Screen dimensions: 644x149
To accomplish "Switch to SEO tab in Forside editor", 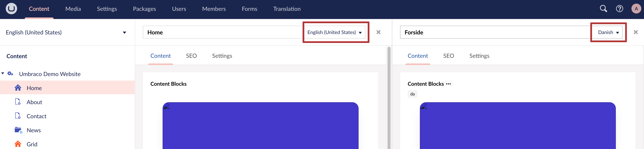I will (x=448, y=56).
